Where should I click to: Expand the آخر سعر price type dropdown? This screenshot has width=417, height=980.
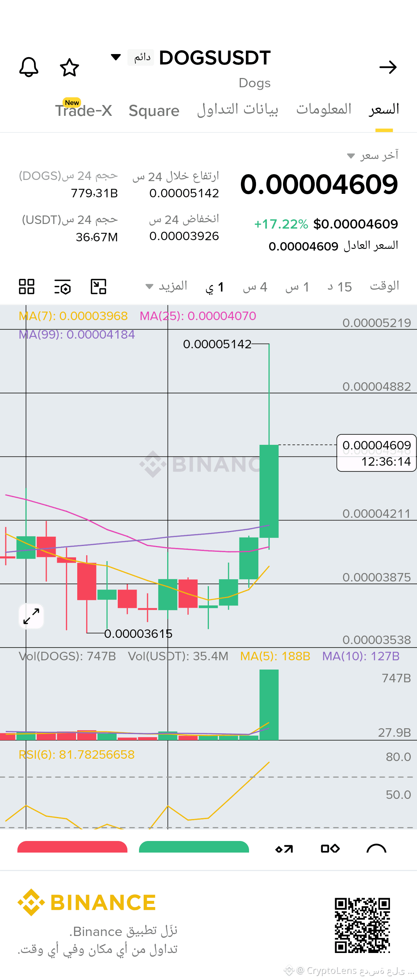pyautogui.click(x=373, y=155)
